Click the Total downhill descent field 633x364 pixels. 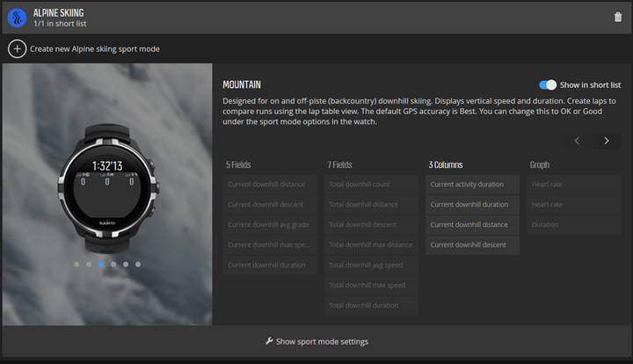[371, 225]
